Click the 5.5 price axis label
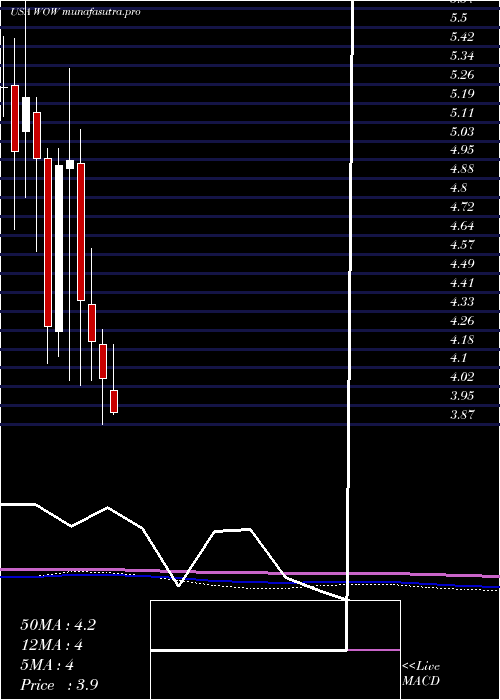 click(x=459, y=18)
